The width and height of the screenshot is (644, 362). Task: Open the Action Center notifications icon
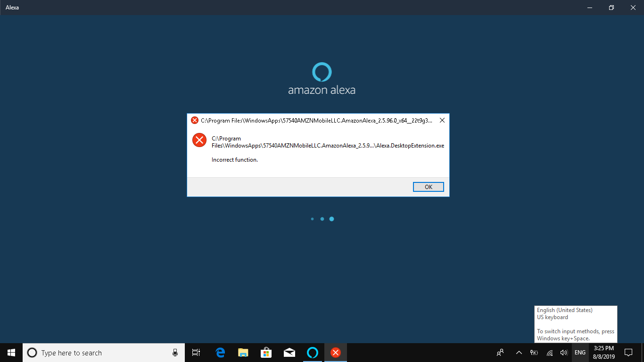coord(628,353)
